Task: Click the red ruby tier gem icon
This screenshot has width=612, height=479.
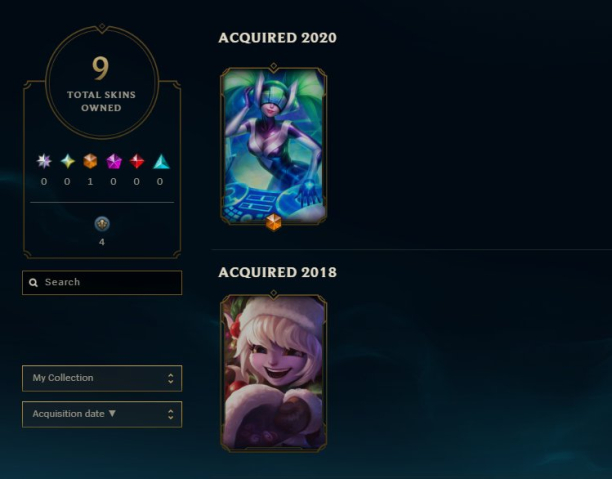Action: [x=137, y=161]
